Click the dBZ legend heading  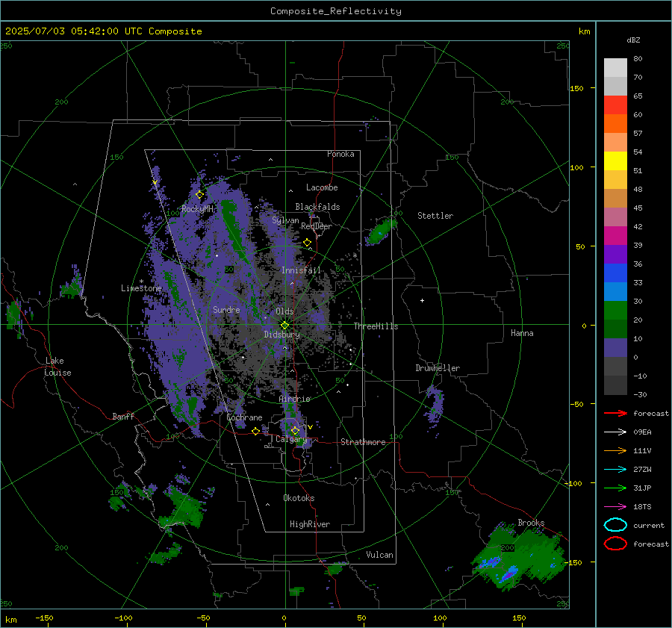tap(633, 40)
